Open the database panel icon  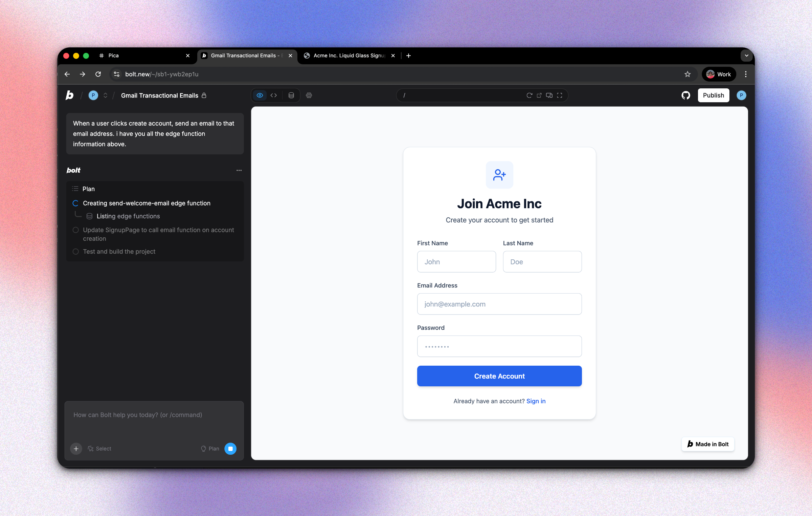[291, 95]
